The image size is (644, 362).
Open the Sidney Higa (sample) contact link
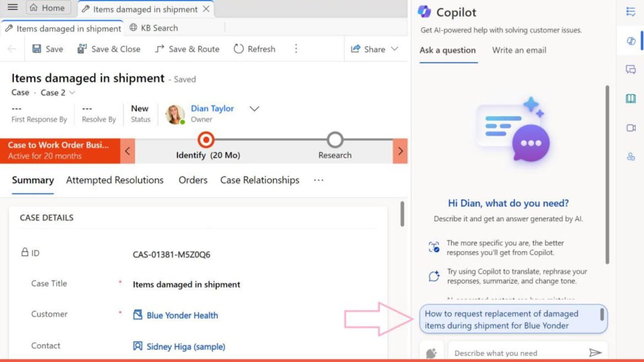[x=186, y=346]
